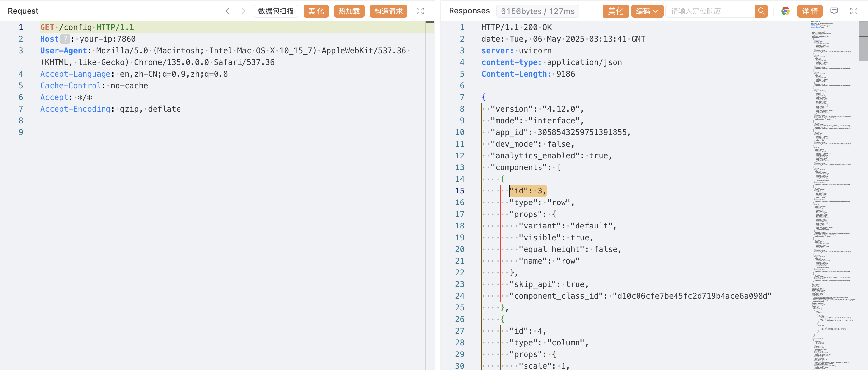Click the 6156bytes / 127ms size label

[x=537, y=11]
